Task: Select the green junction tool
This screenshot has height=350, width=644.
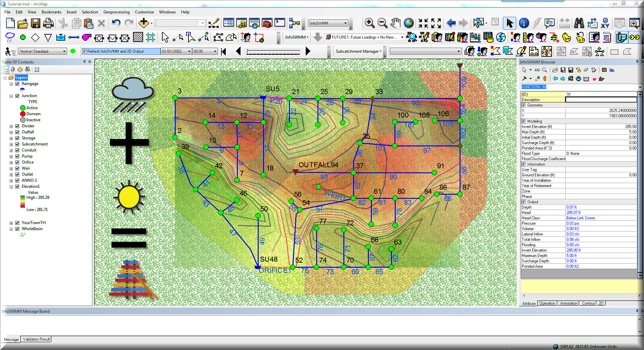Action: coord(23,37)
